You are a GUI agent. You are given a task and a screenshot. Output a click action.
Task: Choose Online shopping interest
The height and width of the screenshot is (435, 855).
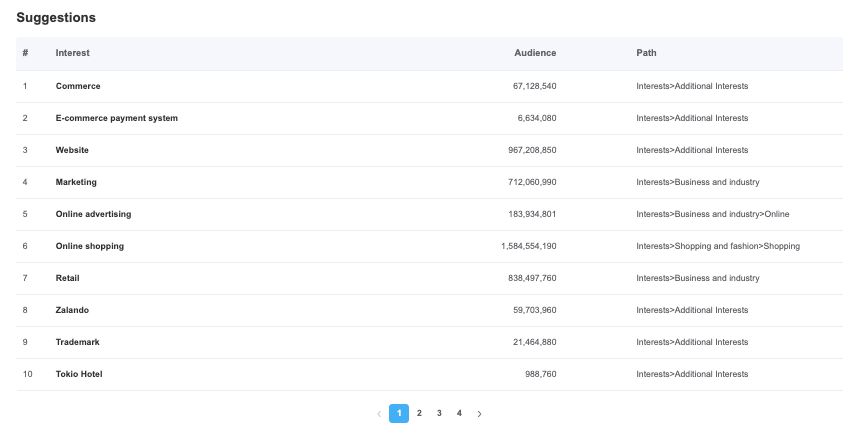pos(89,246)
